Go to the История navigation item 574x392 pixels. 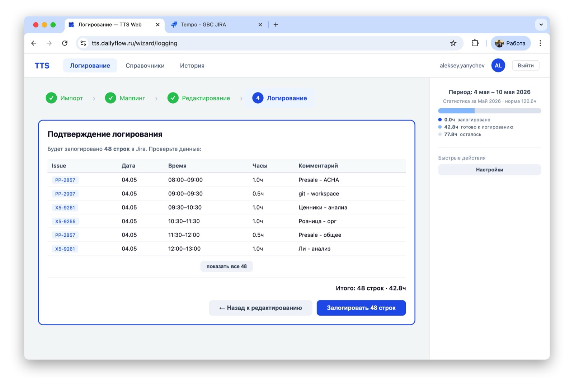pos(192,66)
